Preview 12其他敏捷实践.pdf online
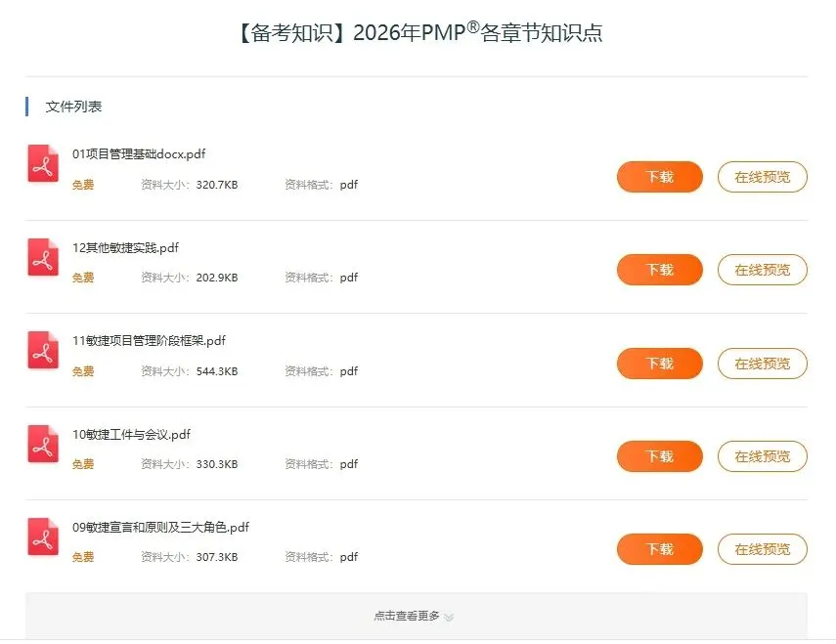This screenshot has width=836, height=644. pos(763,270)
